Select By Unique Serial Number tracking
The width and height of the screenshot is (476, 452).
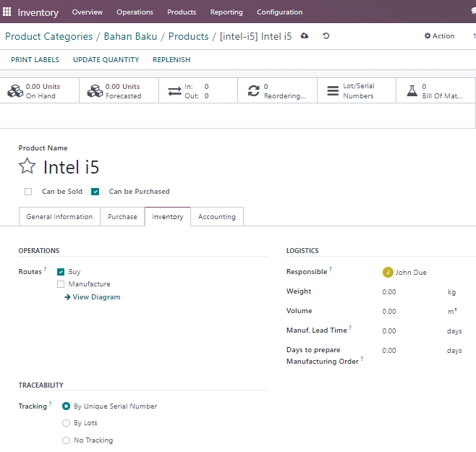pos(66,406)
